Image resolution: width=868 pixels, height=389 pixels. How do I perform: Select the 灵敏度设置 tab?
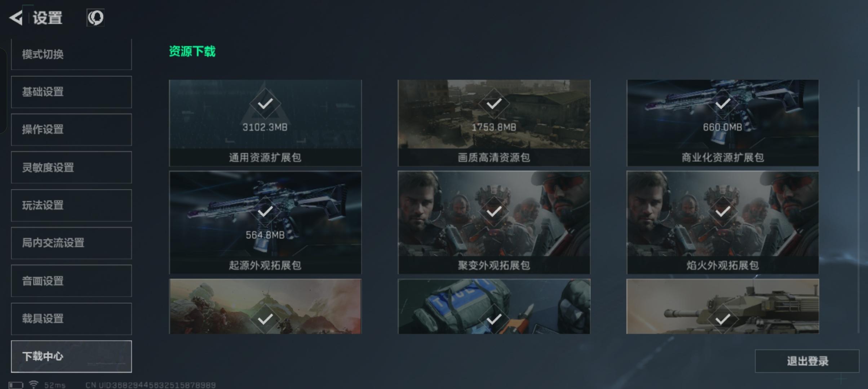coord(71,167)
